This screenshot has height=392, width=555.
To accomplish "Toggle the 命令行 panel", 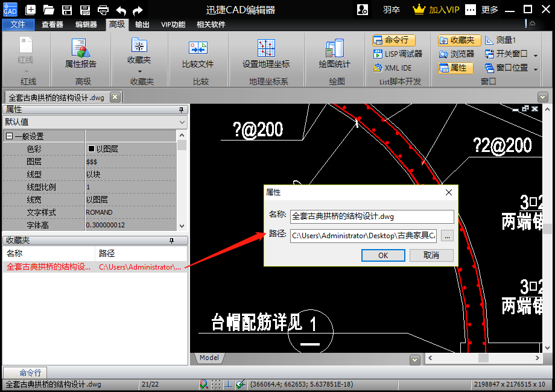I will click(x=393, y=40).
